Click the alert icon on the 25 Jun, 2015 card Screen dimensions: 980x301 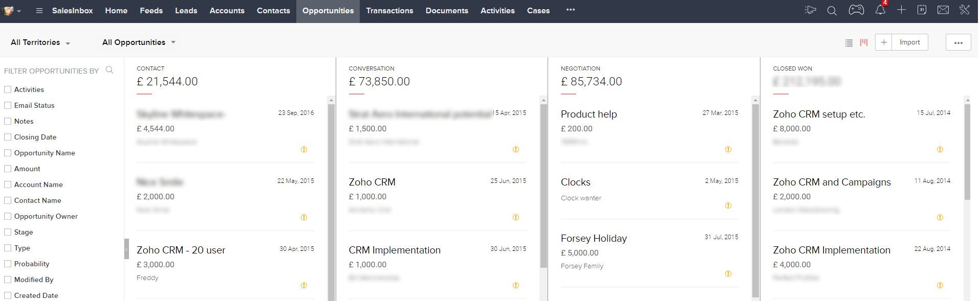point(516,217)
